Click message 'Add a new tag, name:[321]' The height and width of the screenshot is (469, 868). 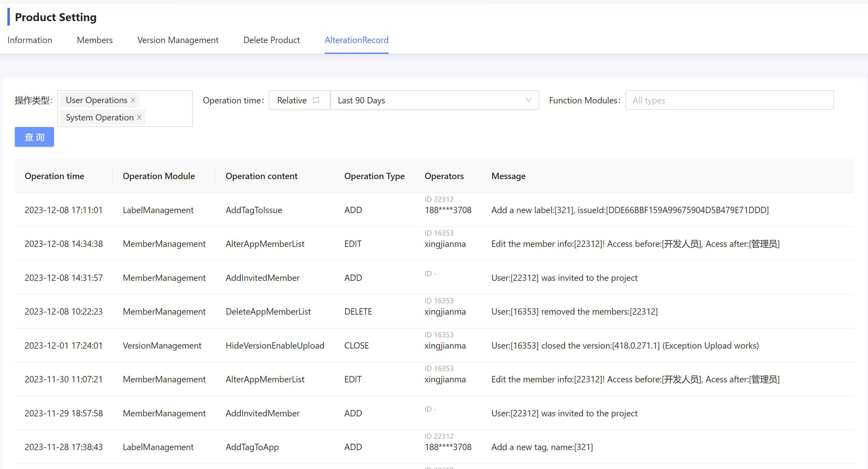[x=542, y=447]
